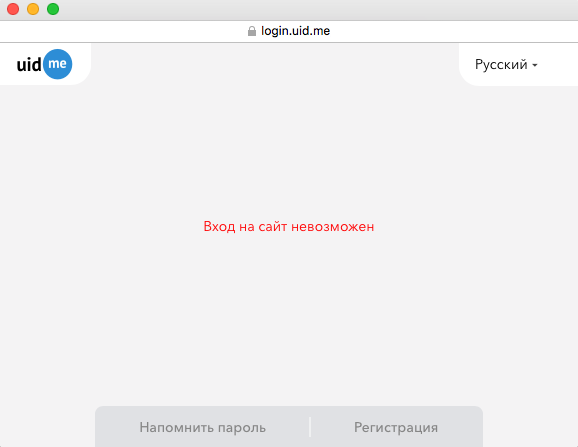
Task: Close the window with red button
Action: pos(13,9)
